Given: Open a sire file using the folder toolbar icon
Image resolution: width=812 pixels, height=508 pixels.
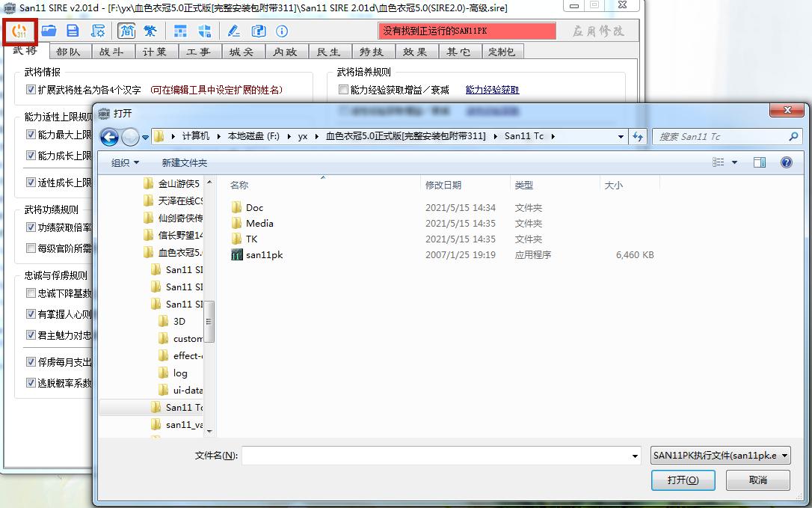Looking at the screenshot, I should point(48,31).
